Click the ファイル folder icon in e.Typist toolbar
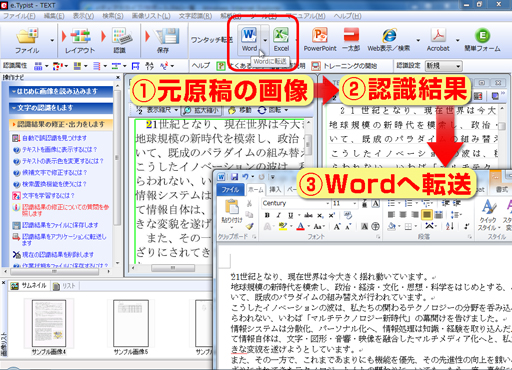The image size is (512, 370). [27, 40]
